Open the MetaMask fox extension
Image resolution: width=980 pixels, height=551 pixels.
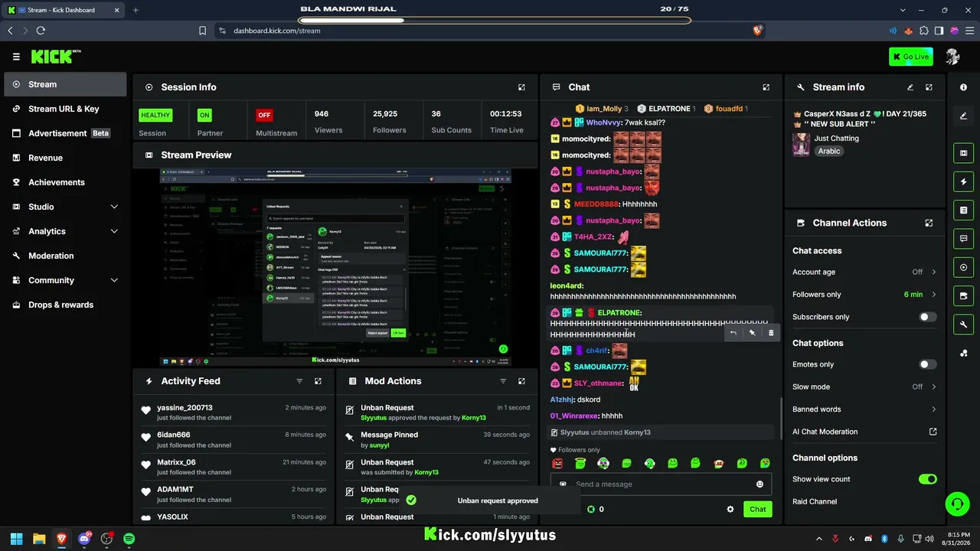(909, 31)
